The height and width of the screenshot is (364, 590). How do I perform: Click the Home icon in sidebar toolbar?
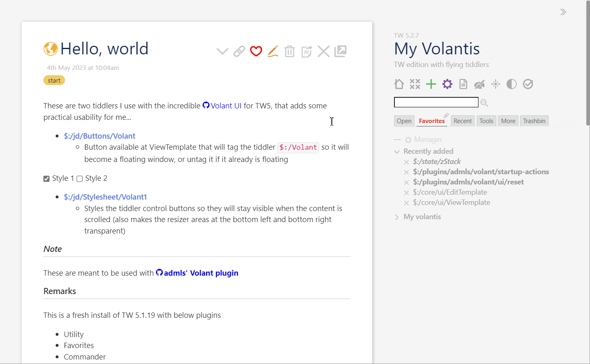click(x=399, y=84)
